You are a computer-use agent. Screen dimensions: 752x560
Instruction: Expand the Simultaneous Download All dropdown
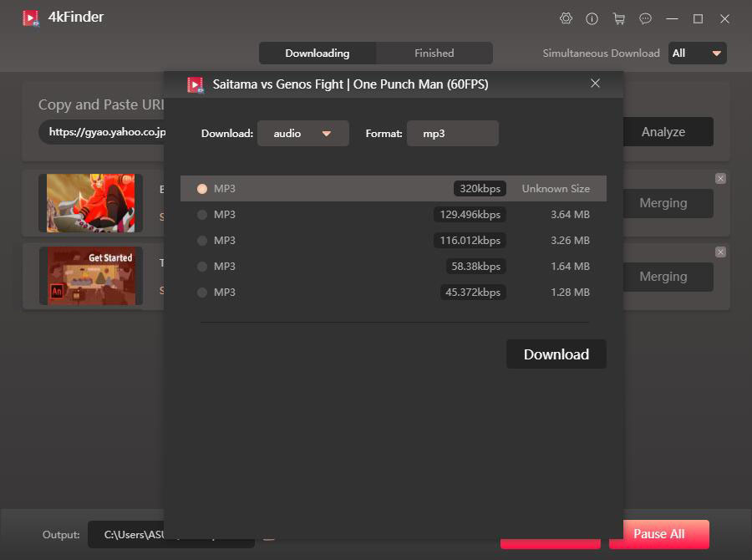click(x=697, y=53)
